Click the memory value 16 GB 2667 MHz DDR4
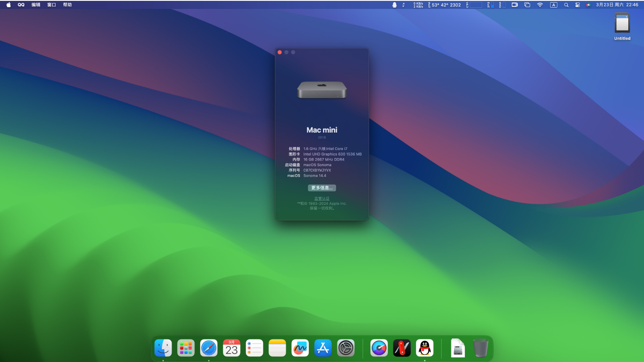Screen dimensions: 644x362 point(324,160)
